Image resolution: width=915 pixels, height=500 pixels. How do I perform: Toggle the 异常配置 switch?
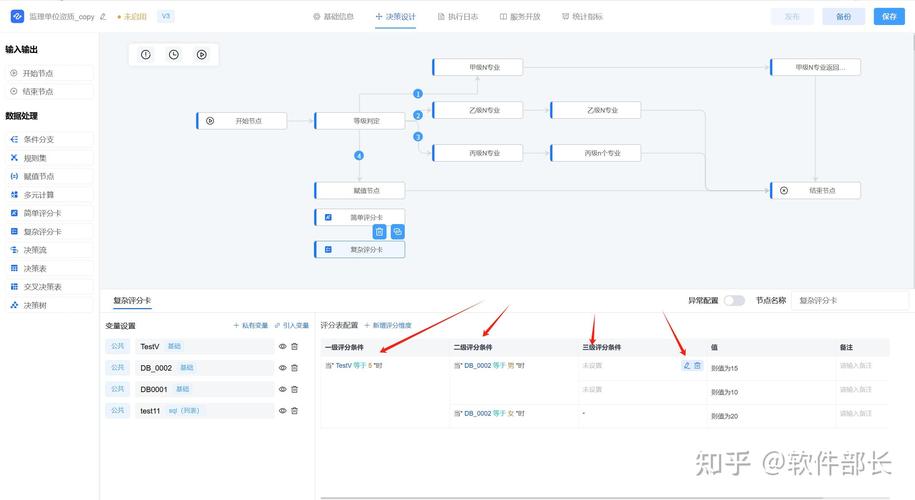coord(734,300)
